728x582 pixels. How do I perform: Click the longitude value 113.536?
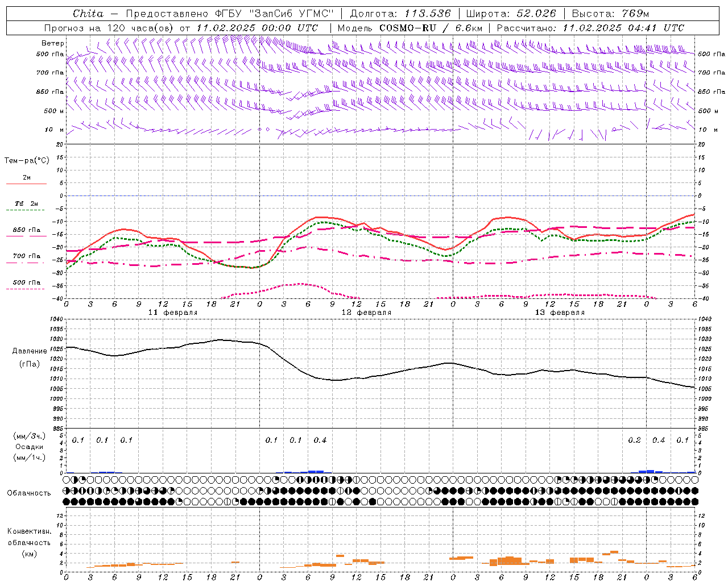[x=428, y=14]
